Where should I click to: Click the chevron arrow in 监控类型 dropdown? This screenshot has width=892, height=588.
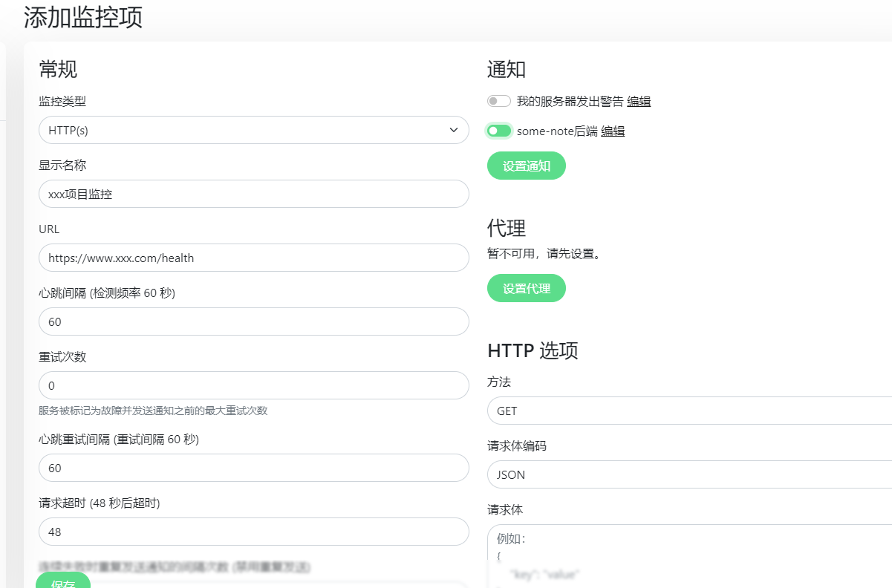coord(453,130)
